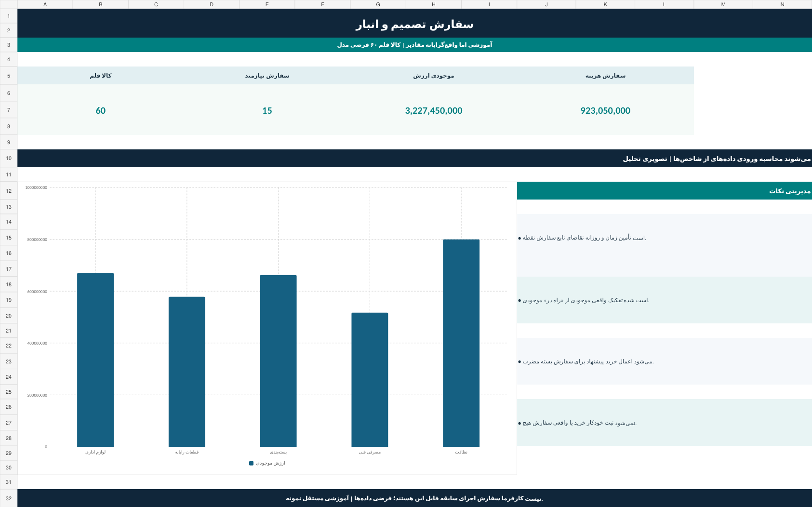Click the tallest bar labeled نظافت
The width and height of the screenshot is (812, 507).
[461, 343]
